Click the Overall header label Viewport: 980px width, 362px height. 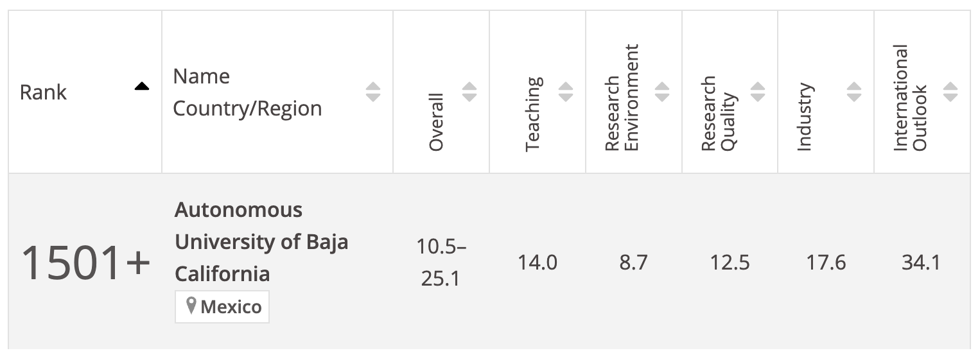click(437, 122)
